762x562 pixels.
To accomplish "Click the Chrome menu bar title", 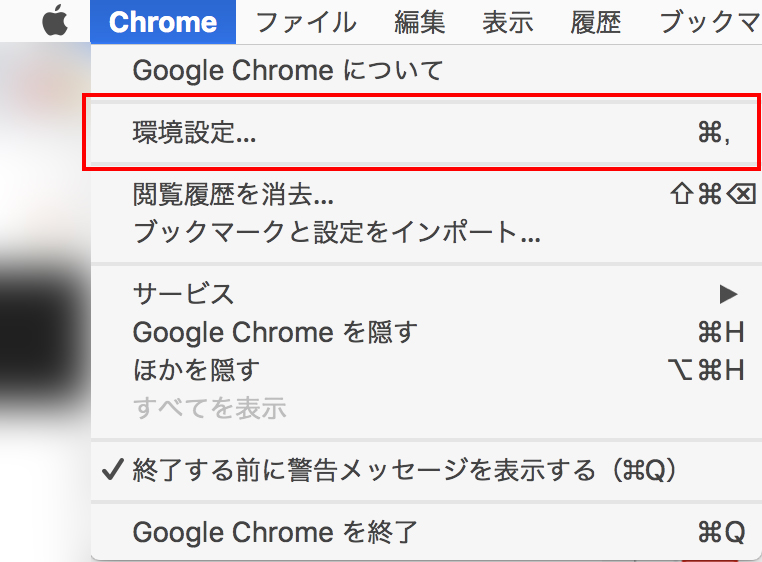I will (x=162, y=22).
